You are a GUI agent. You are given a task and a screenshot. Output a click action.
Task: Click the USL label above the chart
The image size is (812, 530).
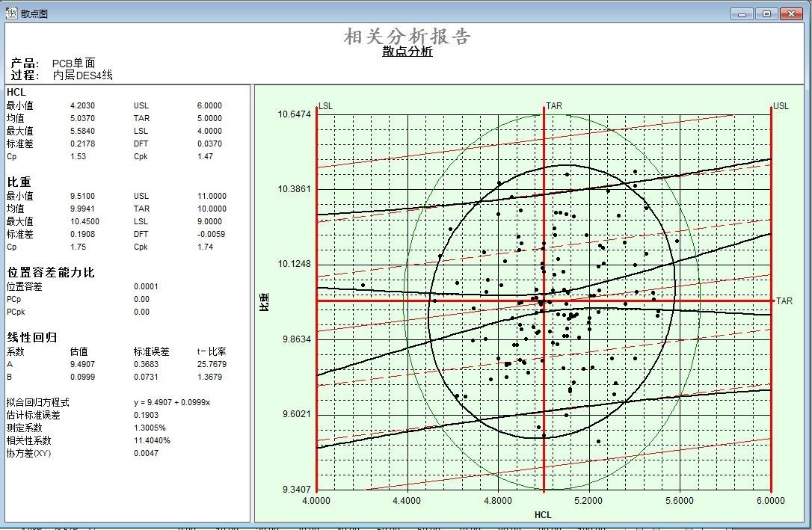(781, 106)
